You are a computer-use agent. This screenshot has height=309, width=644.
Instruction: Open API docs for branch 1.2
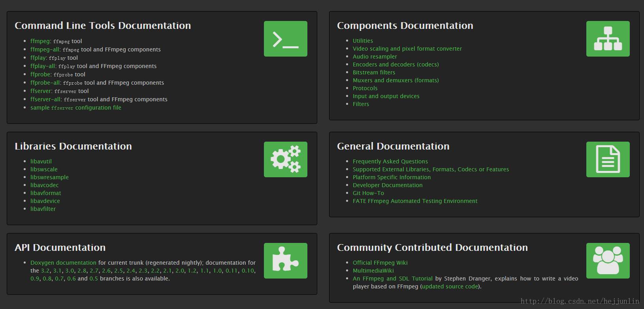(192, 271)
